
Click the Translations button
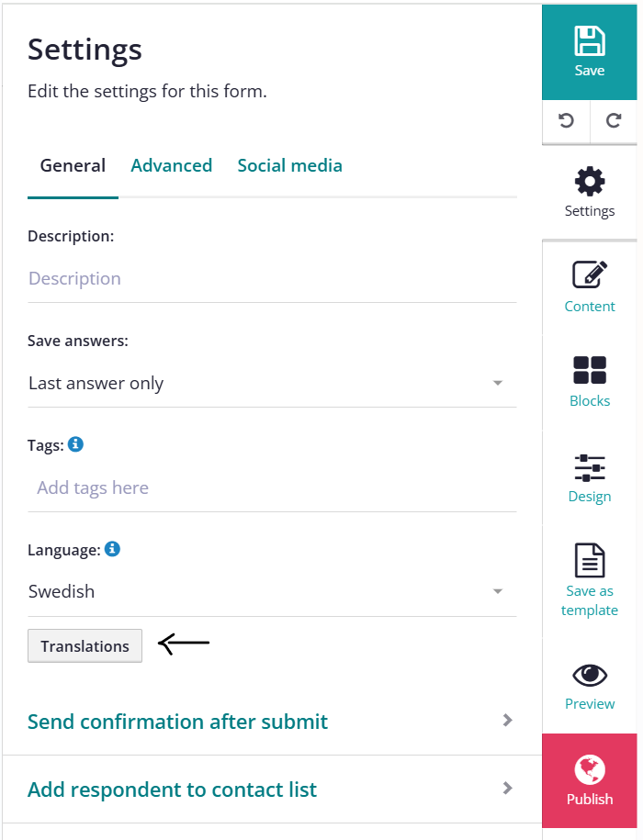(x=85, y=645)
